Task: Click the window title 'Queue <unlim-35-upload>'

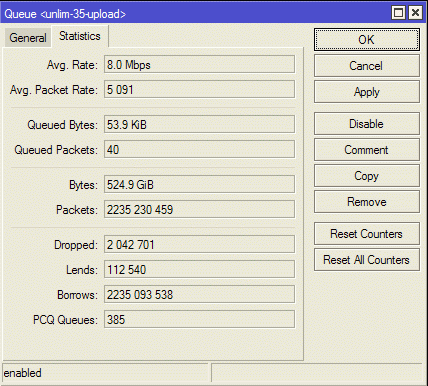Action: (65, 14)
